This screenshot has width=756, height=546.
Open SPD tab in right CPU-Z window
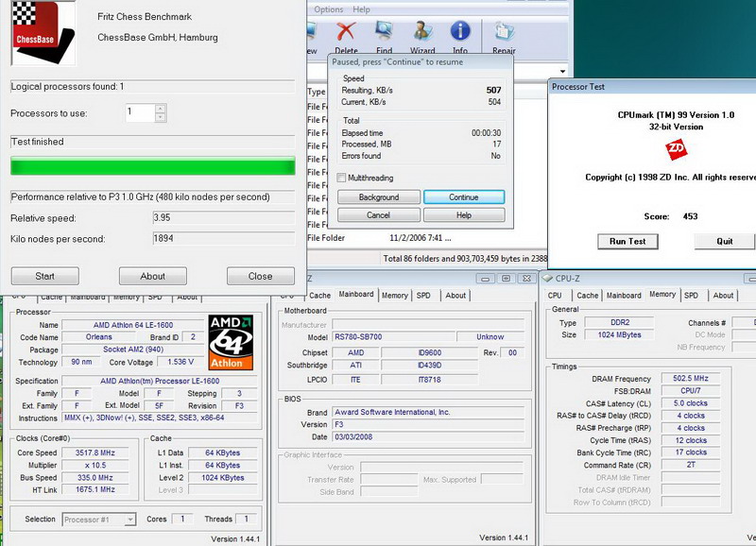coord(691,296)
